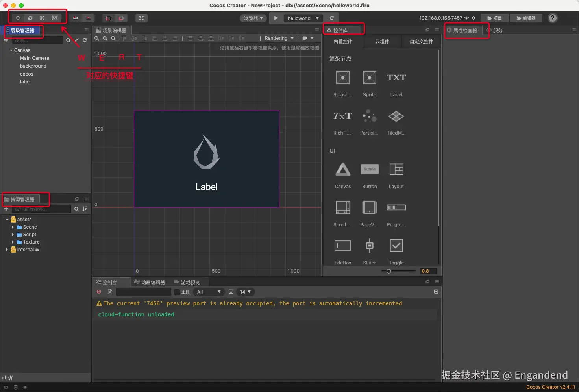Collapse the Canvas node in hierarchy
This screenshot has width=579, height=392.
tap(11, 50)
